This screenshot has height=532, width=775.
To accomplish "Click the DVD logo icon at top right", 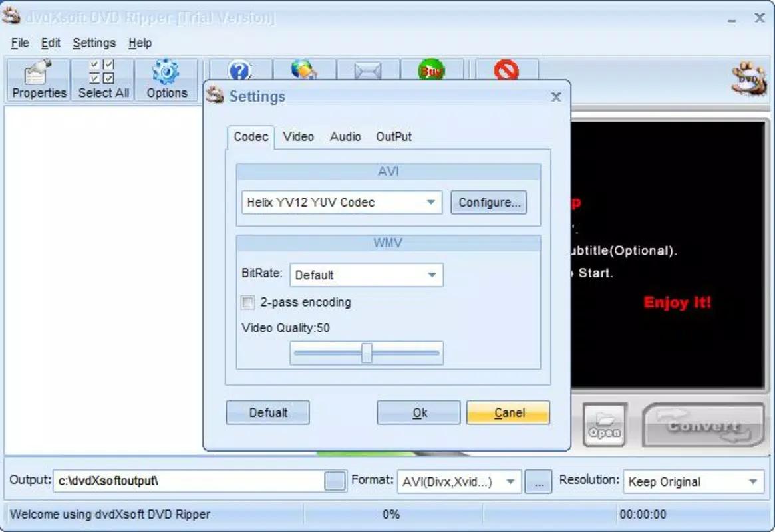I will coord(749,78).
